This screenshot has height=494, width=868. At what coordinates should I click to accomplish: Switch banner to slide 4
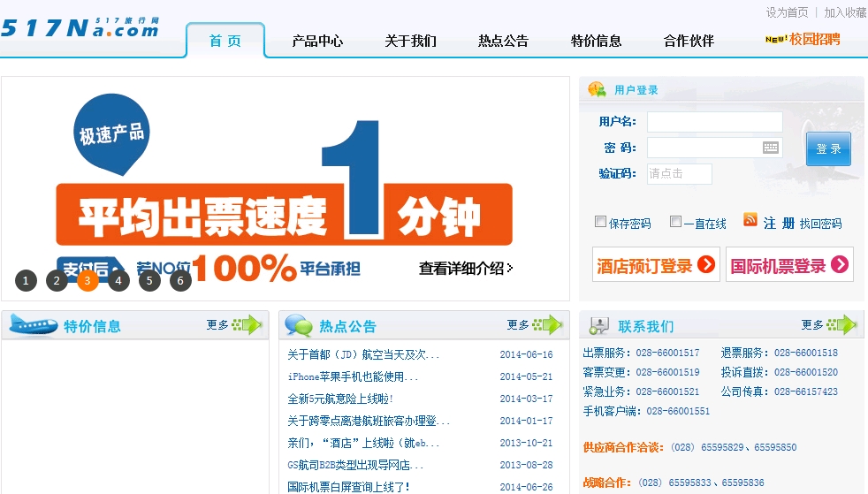[118, 280]
